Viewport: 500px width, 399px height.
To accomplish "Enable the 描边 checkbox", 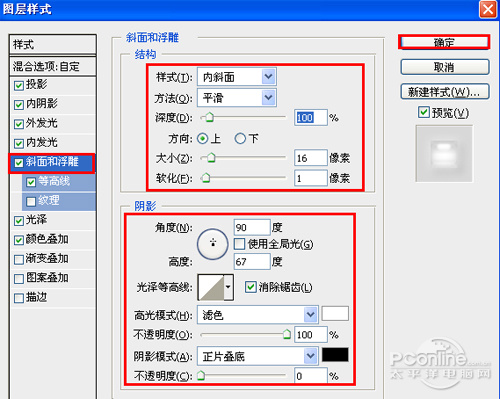I will tap(18, 298).
